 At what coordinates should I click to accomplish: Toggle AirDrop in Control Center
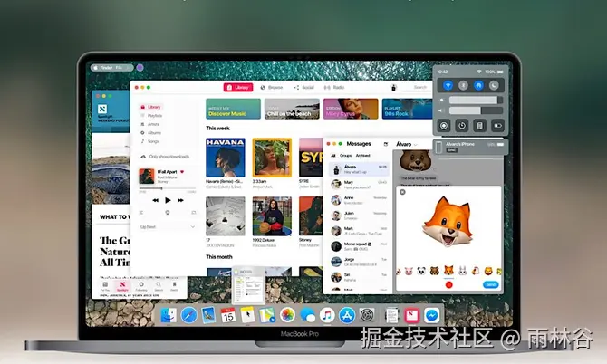pyautogui.click(x=478, y=85)
